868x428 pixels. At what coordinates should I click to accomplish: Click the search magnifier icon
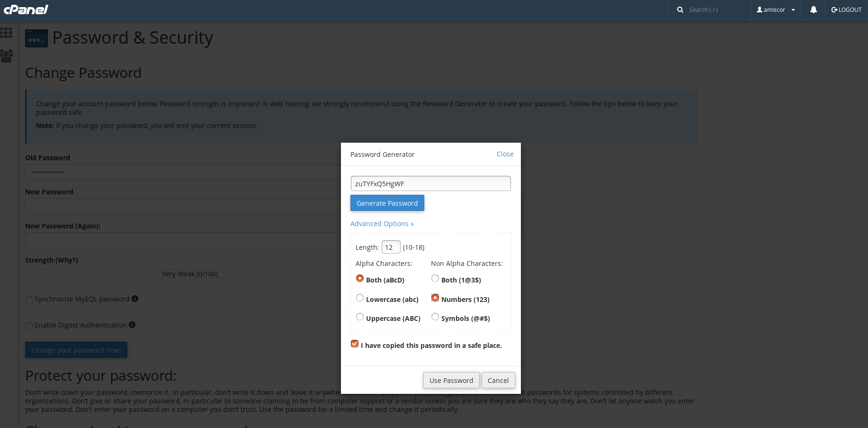(x=680, y=9)
